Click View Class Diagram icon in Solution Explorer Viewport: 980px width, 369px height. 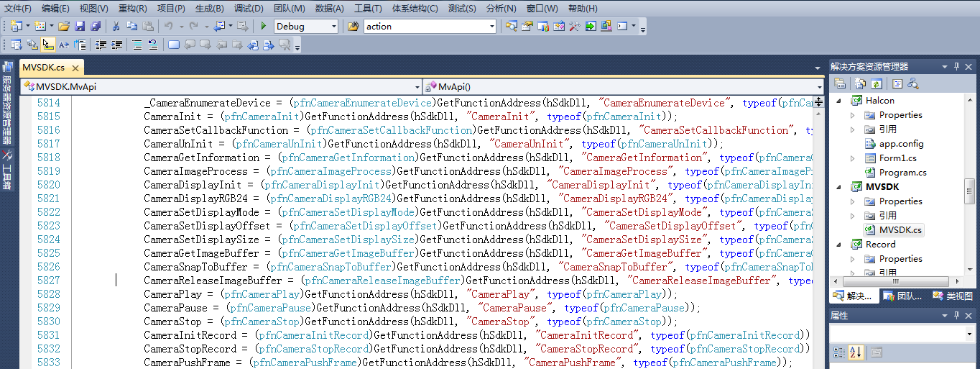[913, 83]
